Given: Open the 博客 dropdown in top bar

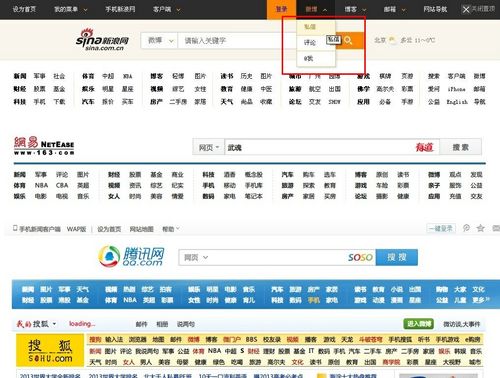Looking at the screenshot, I should 355,10.
